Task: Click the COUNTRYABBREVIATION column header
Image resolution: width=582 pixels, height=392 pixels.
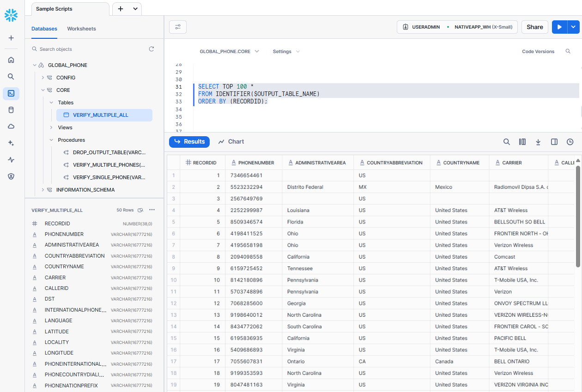Action: pos(392,163)
